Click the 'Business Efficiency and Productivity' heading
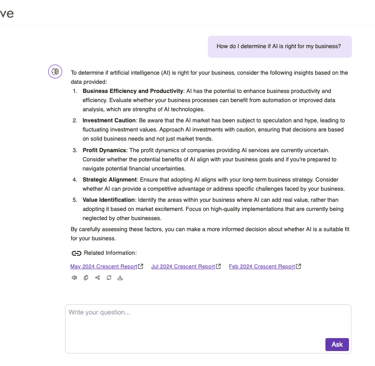Image resolution: width=375 pixels, height=366 pixels. [x=133, y=91]
